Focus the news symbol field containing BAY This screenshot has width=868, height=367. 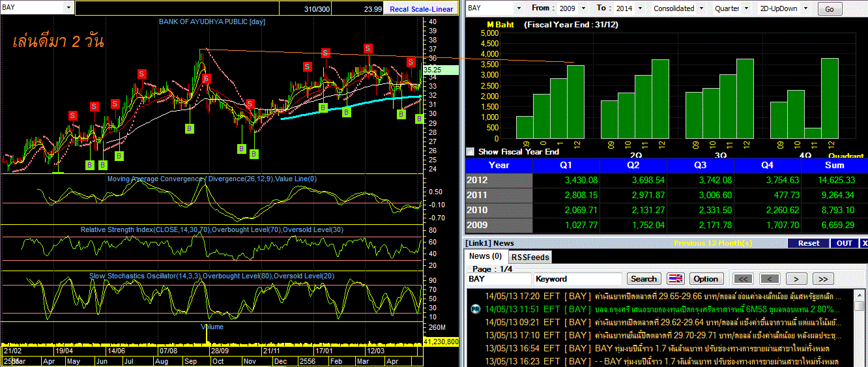(x=499, y=278)
